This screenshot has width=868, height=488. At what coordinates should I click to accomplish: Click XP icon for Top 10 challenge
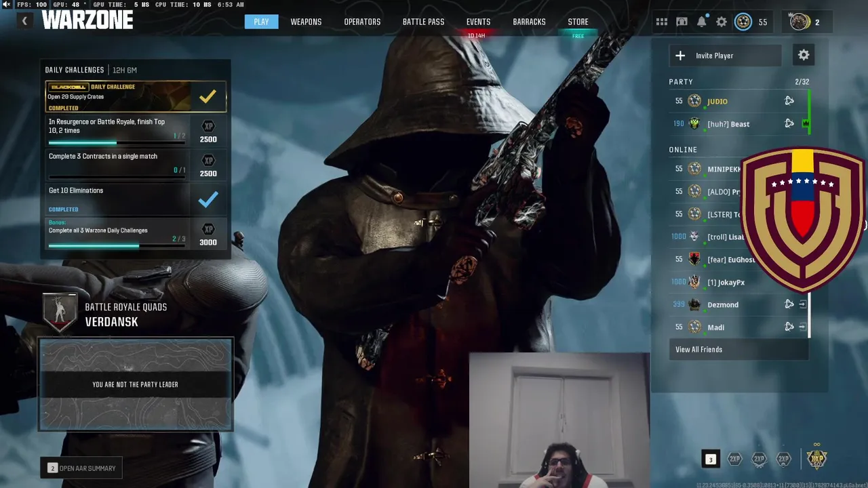(x=208, y=126)
